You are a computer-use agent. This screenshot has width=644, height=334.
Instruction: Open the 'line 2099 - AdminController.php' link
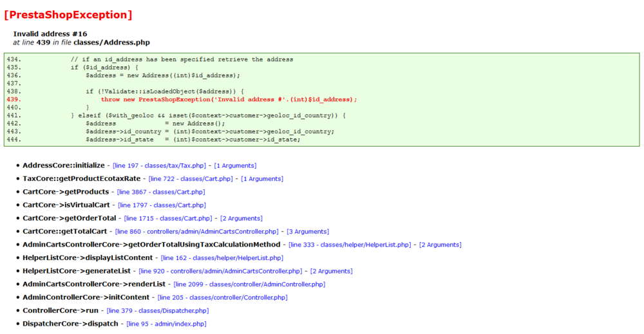click(x=249, y=284)
